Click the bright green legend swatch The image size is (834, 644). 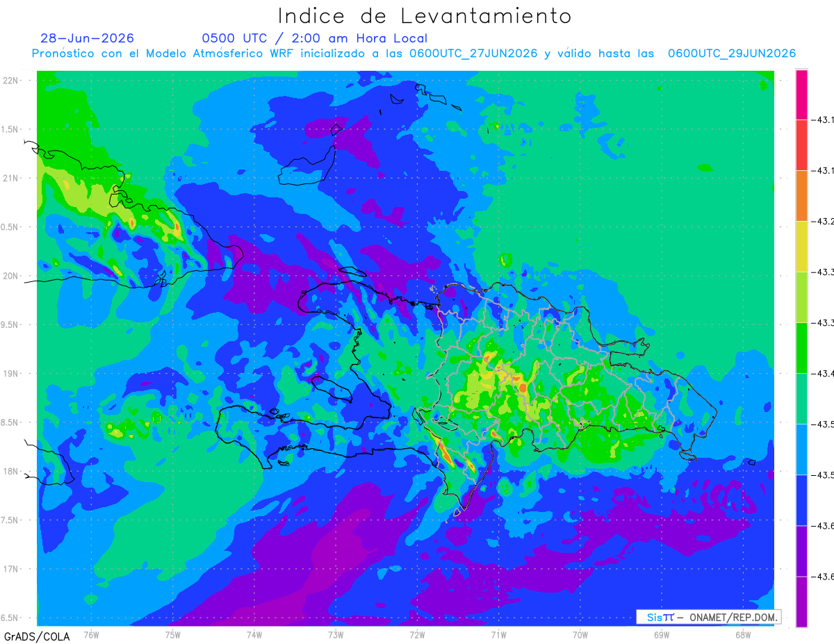click(801, 348)
